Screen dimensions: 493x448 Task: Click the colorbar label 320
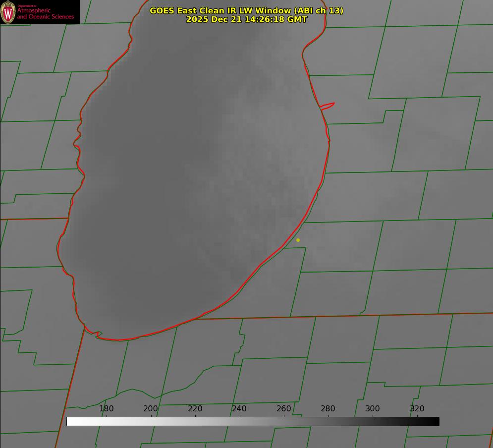coord(417,408)
